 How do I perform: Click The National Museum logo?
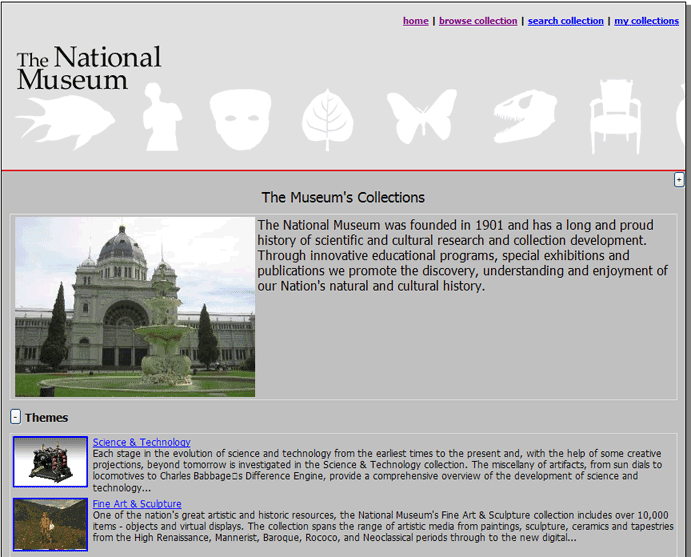(88, 68)
